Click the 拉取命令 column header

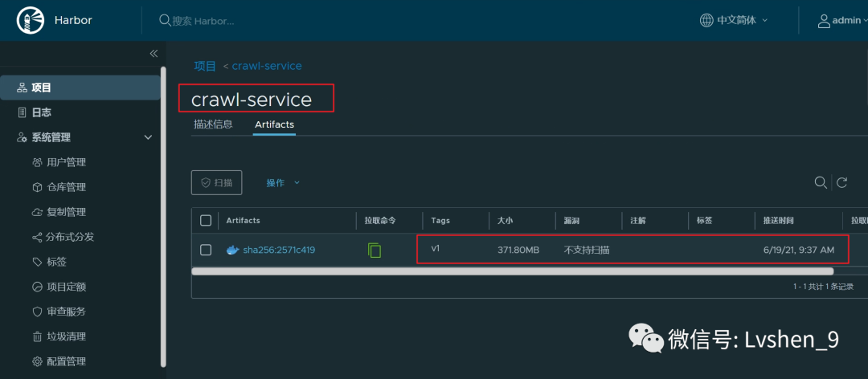point(379,220)
